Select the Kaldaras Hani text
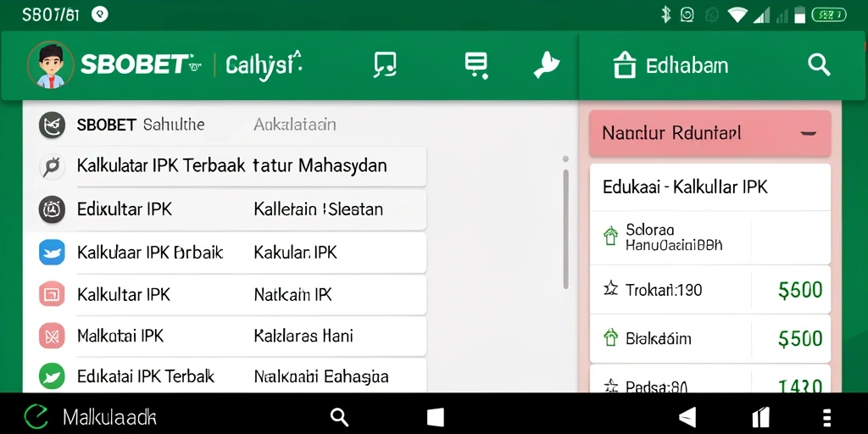Viewport: 868px width, 434px height. pos(303,336)
